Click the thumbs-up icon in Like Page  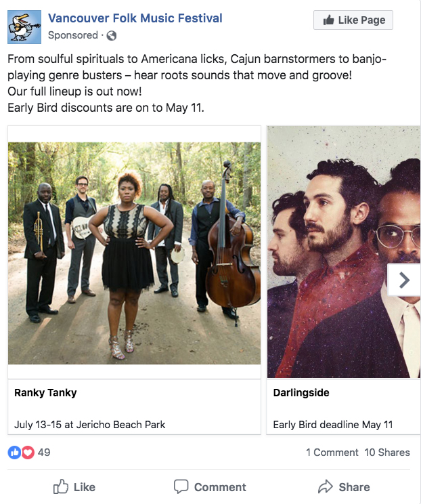(328, 20)
